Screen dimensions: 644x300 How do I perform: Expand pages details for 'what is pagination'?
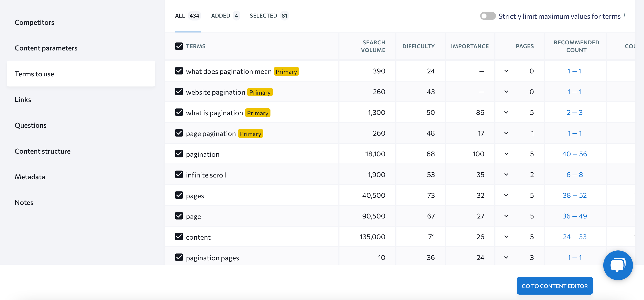[x=506, y=112]
